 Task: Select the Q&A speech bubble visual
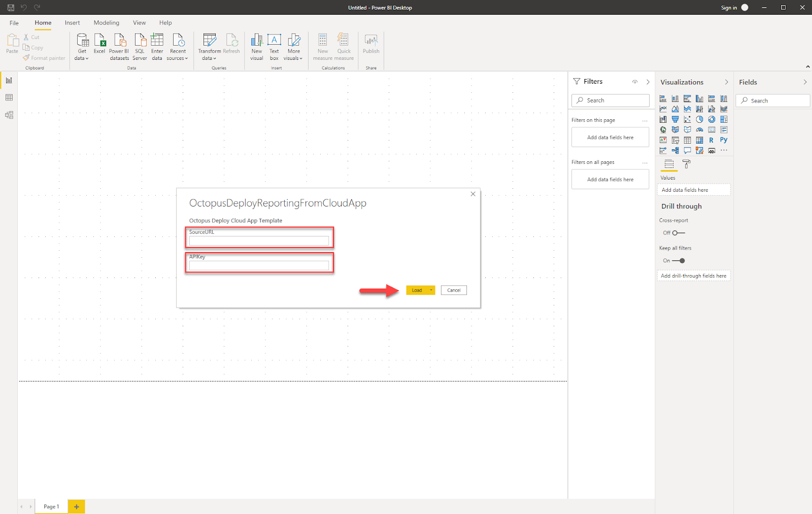point(687,151)
